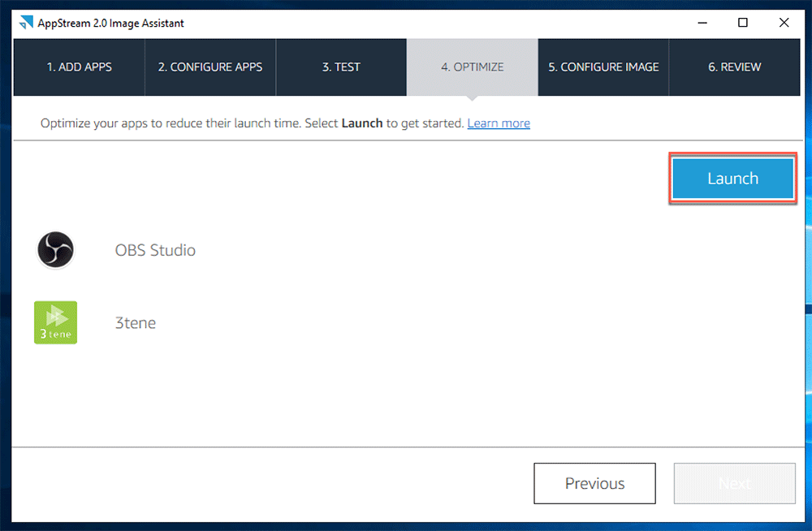
Task: Click the window title text
Action: coord(110,24)
